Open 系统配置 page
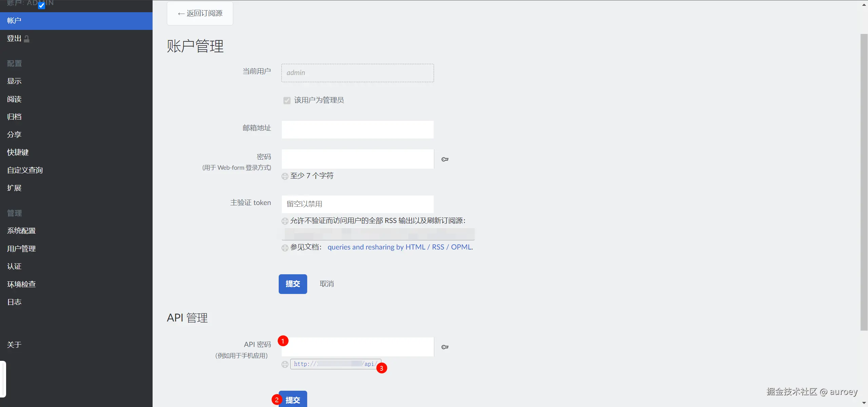868x407 pixels. (21, 231)
